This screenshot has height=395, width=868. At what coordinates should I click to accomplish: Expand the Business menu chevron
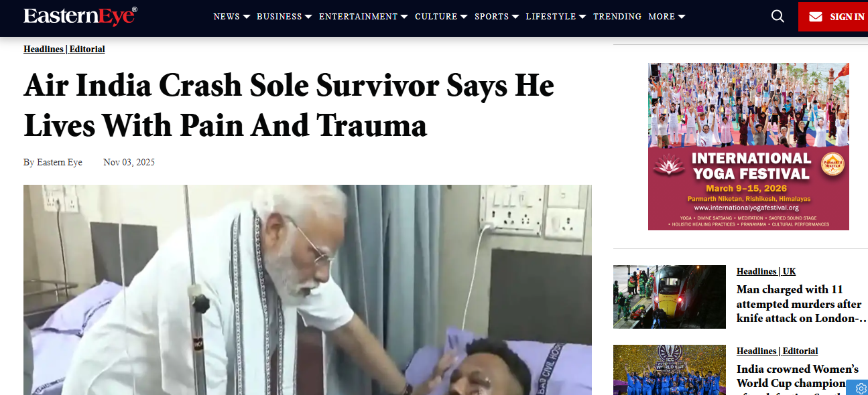click(x=308, y=17)
